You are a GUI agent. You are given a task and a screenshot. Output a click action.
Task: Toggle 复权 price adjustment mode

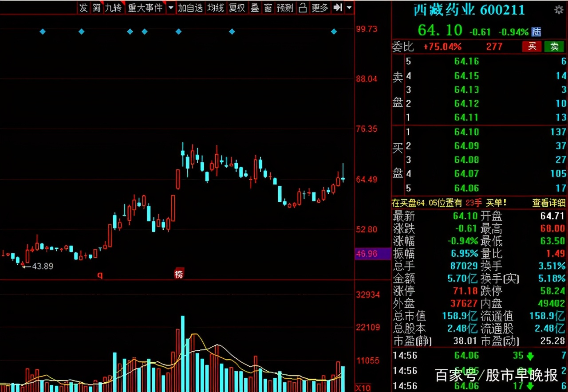pyautogui.click(x=237, y=8)
